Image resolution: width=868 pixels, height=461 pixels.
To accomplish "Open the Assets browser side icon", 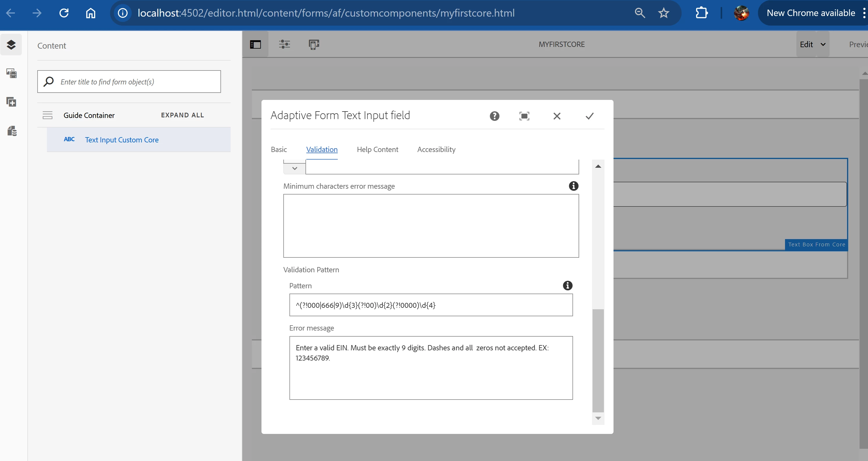I will coord(11,73).
